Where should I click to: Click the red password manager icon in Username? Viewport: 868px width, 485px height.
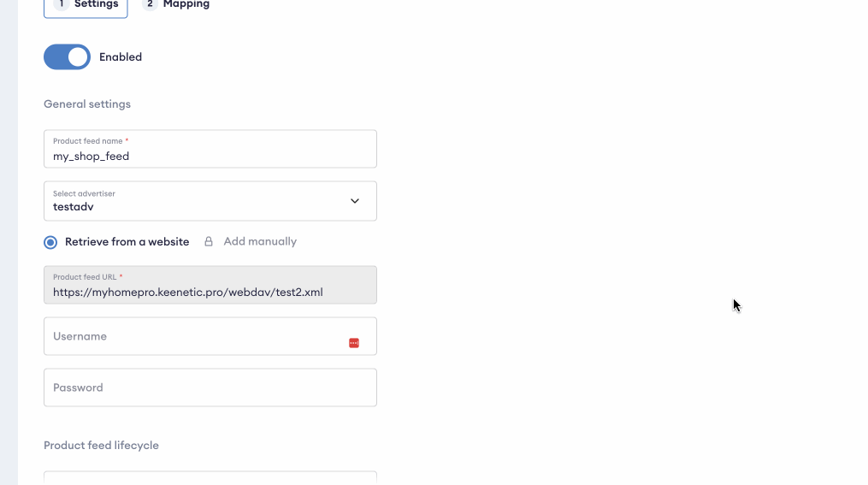coord(354,343)
